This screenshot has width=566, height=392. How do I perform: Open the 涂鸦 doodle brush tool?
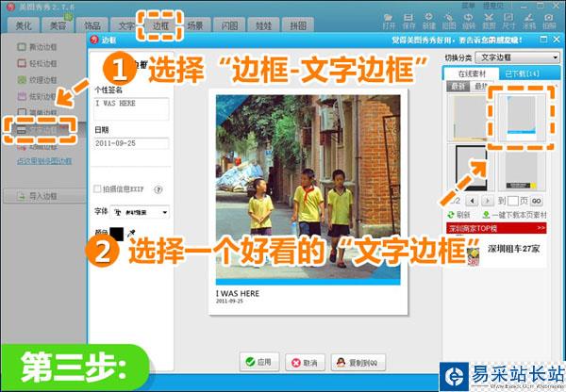[x=528, y=22]
